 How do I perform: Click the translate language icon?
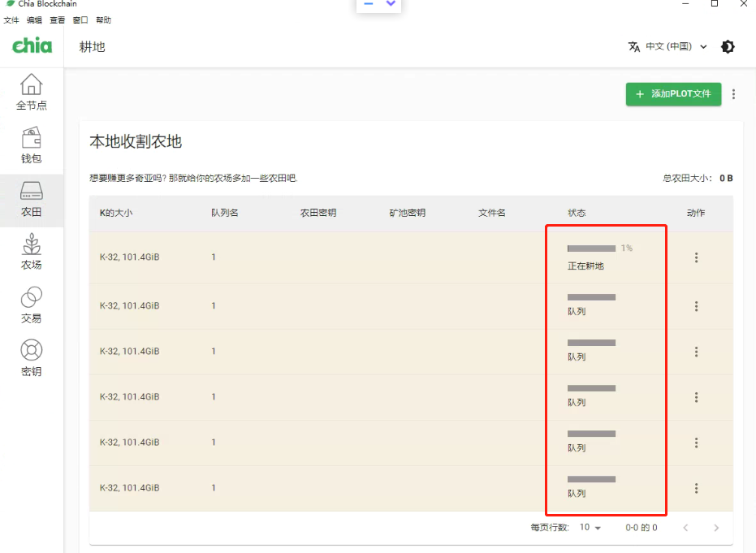tap(634, 47)
